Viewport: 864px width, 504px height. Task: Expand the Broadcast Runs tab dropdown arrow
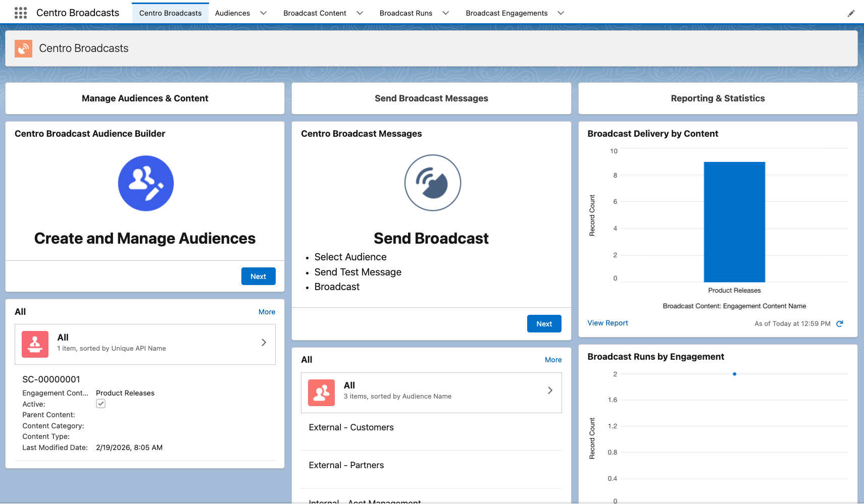pos(445,13)
